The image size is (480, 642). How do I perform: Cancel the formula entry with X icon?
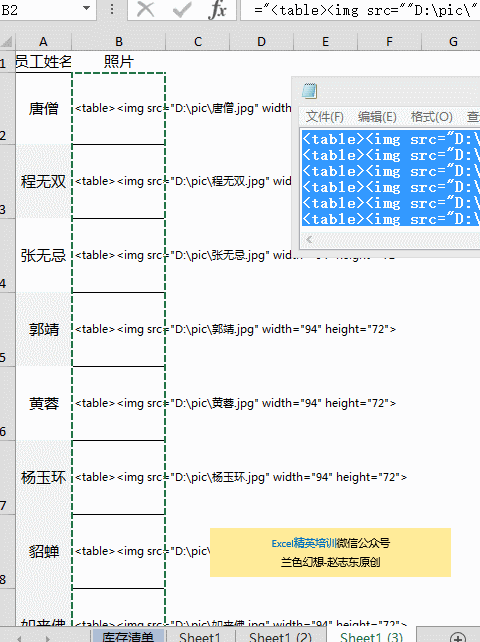(145, 9)
